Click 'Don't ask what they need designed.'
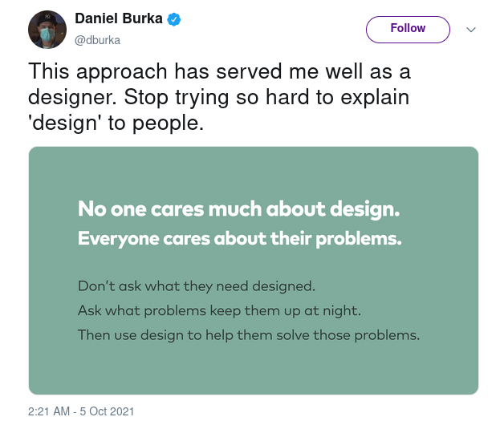The height and width of the screenshot is (425, 504). point(197,285)
